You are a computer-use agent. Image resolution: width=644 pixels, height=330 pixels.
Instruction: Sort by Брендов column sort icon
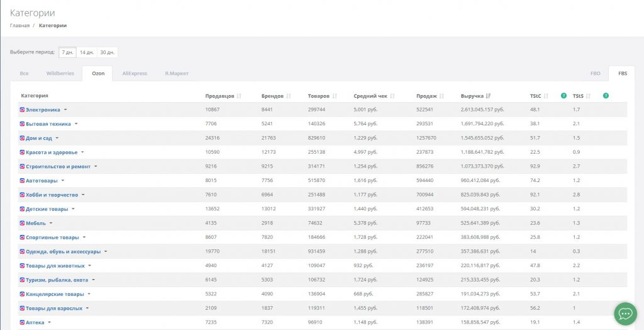pyautogui.click(x=289, y=96)
